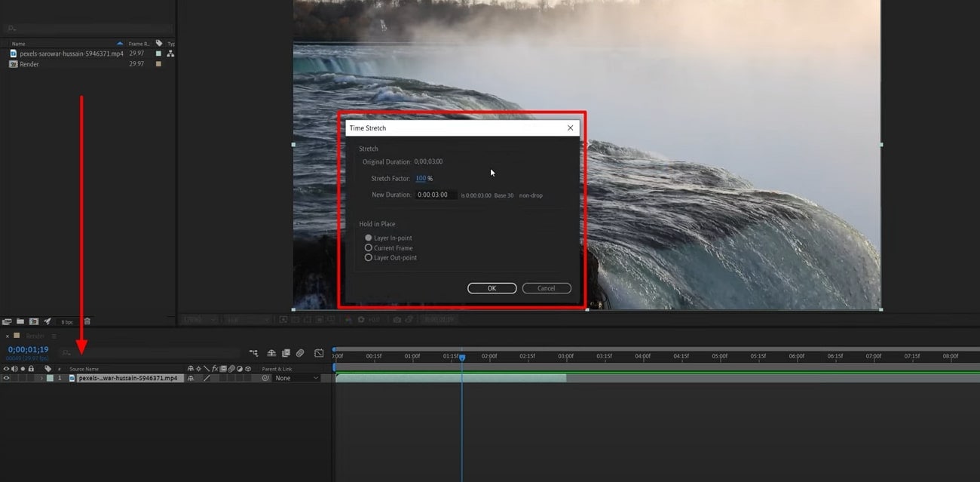Screen dimensions: 980x482
Task: Open the Render timeline panel menu
Action: 54,336
